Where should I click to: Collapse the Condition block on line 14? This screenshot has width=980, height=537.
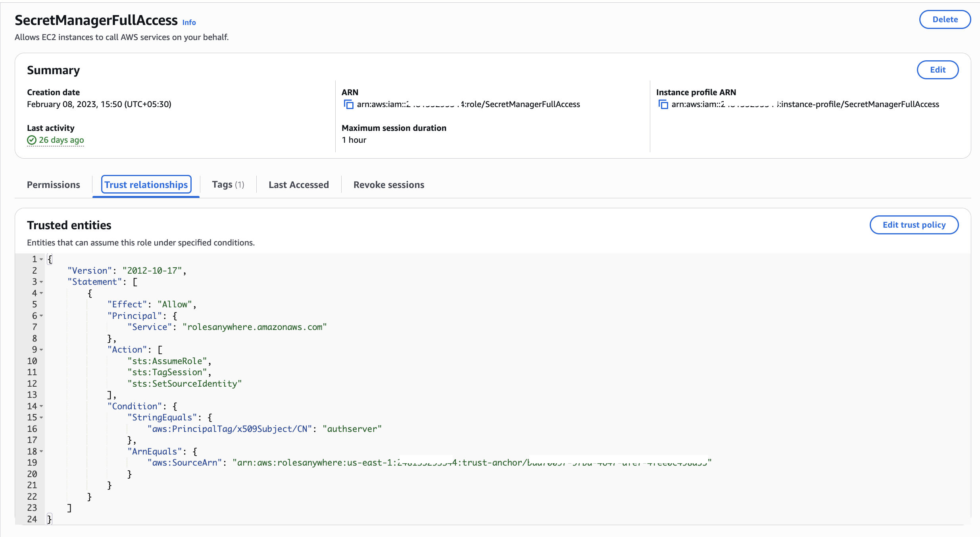(41, 407)
